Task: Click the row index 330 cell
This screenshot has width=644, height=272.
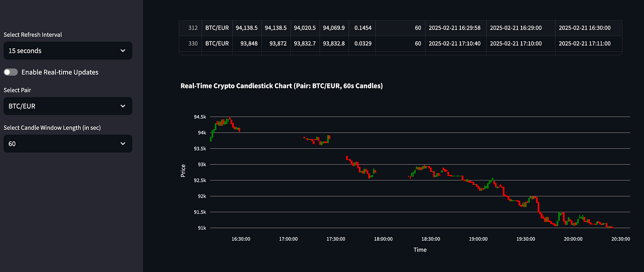Action: pos(190,44)
